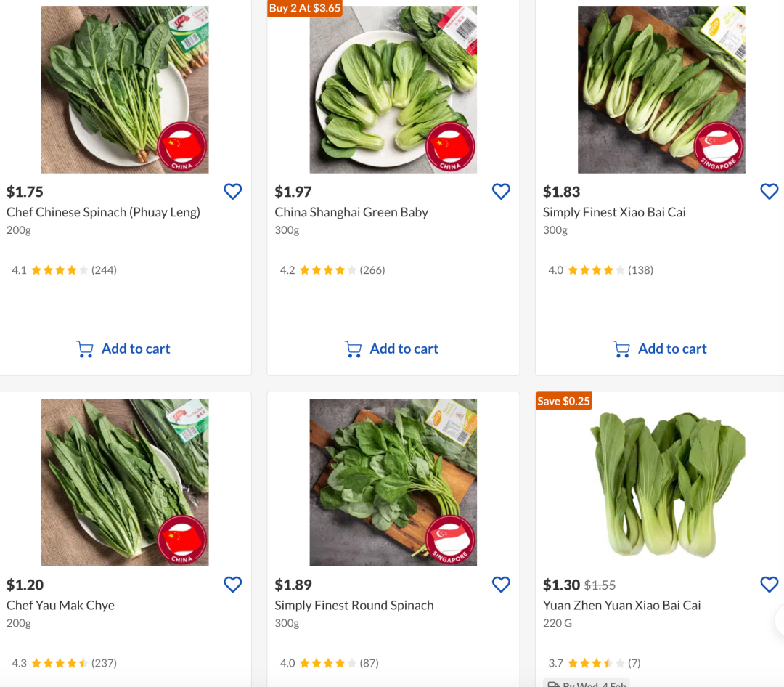Click the Buy 2 At $3.65 promo badge
The height and width of the screenshot is (687, 784).
305,8
